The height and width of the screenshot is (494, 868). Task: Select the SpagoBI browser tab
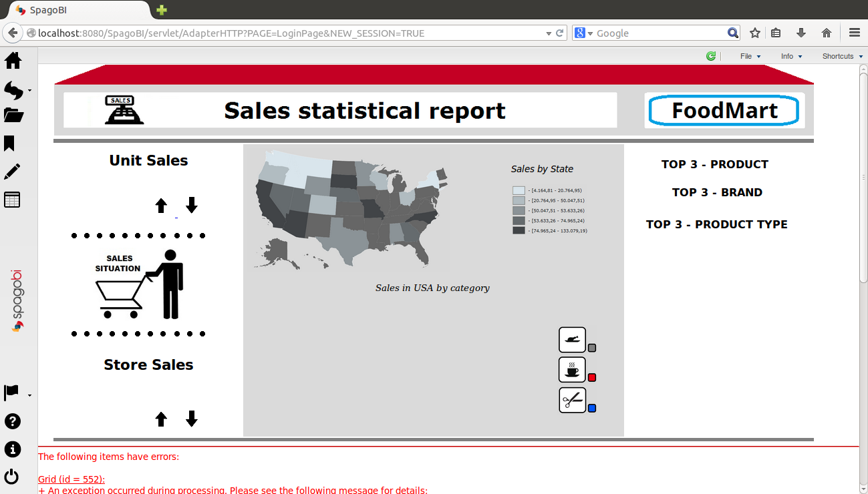[80, 10]
